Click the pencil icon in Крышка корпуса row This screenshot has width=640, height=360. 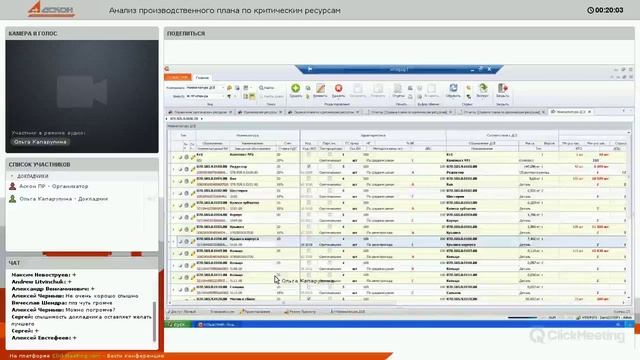(x=193, y=241)
